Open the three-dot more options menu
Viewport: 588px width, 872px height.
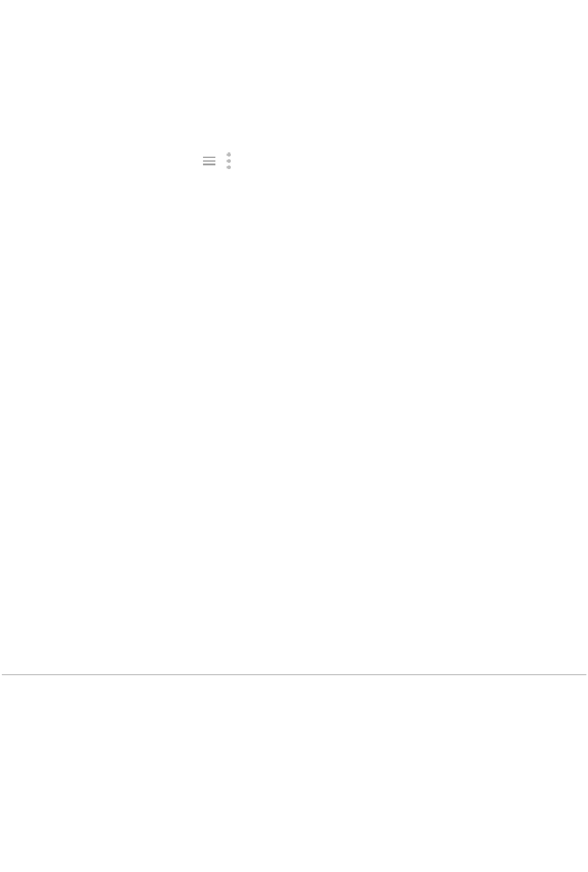229,161
